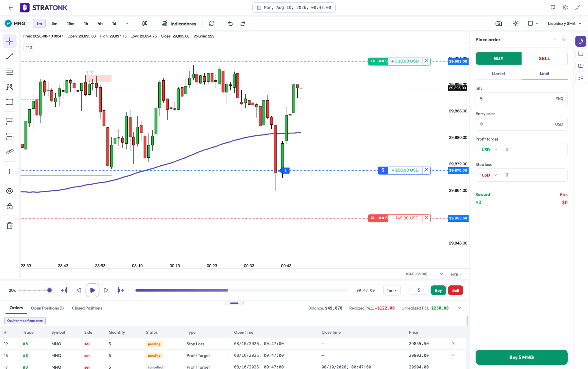Screen dimensions: 588x369
Task: Select the horizontal lines tool
Action: click(x=10, y=72)
